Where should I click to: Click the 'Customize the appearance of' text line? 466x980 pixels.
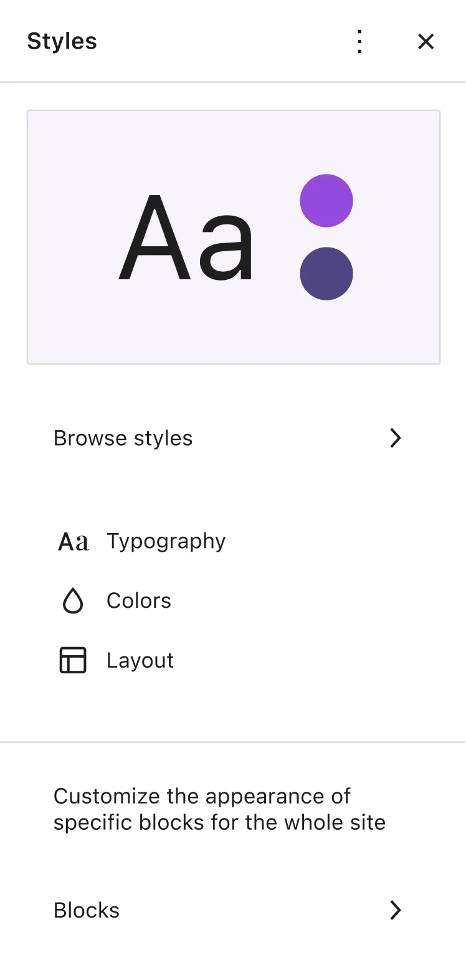202,796
